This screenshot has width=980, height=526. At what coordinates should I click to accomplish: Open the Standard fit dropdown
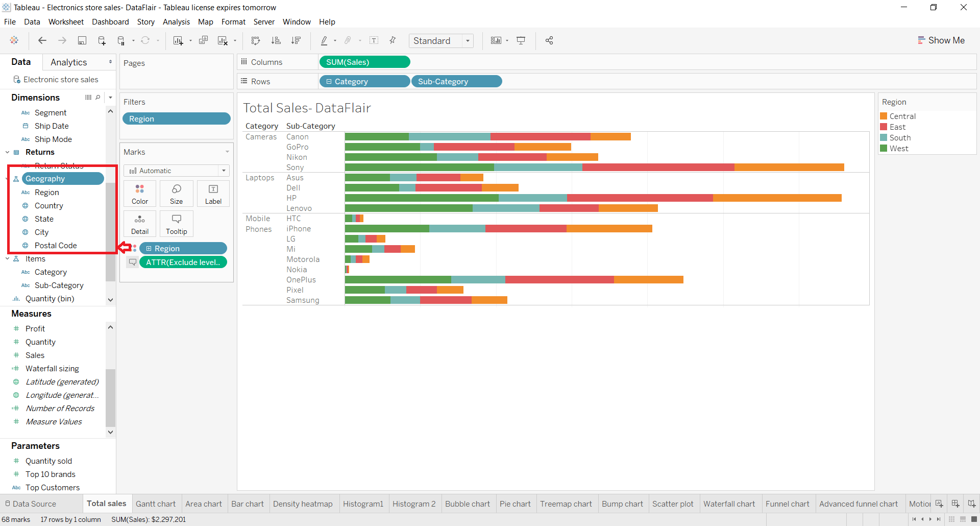(x=468, y=40)
